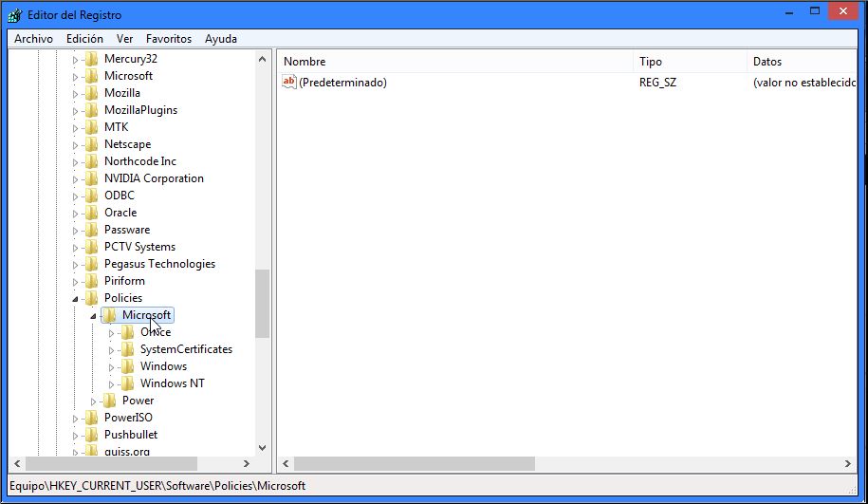868x504 pixels.
Task: Click the Registry Editor title bar icon
Action: pyautogui.click(x=15, y=15)
